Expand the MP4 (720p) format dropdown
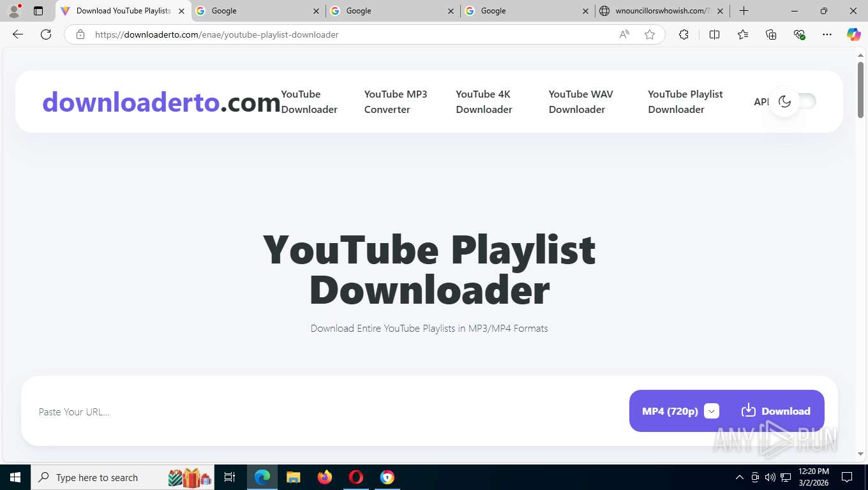The image size is (868, 490). [x=712, y=411]
